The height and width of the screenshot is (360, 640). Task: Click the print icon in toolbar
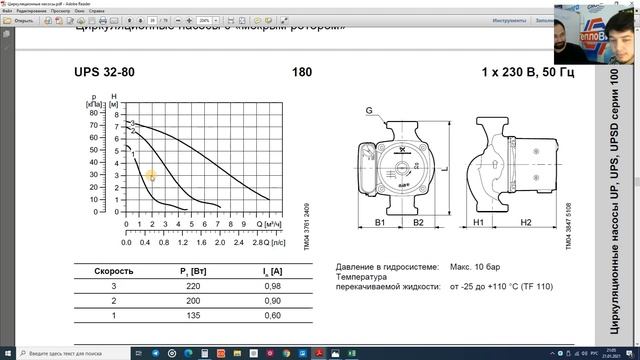tap(103, 20)
